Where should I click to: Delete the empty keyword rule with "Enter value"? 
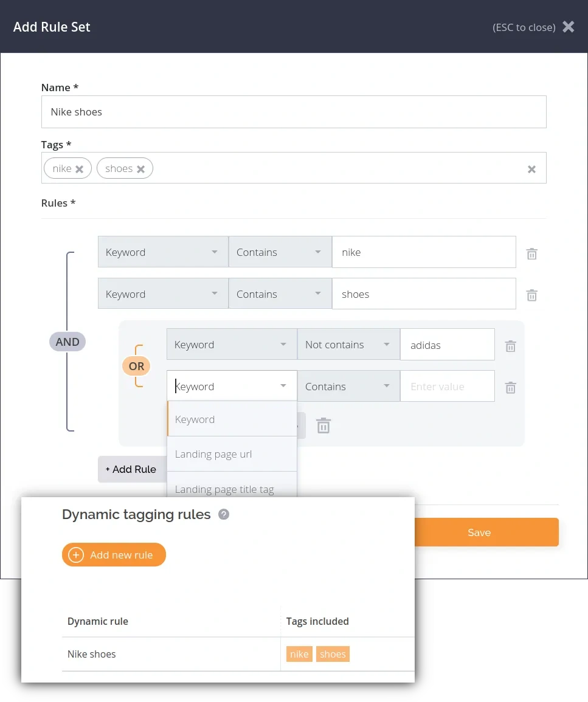510,388
